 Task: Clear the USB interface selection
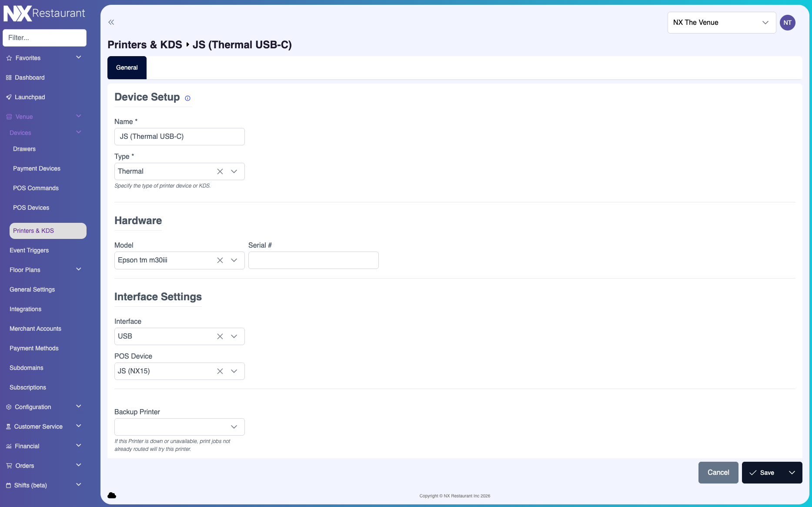tap(220, 336)
